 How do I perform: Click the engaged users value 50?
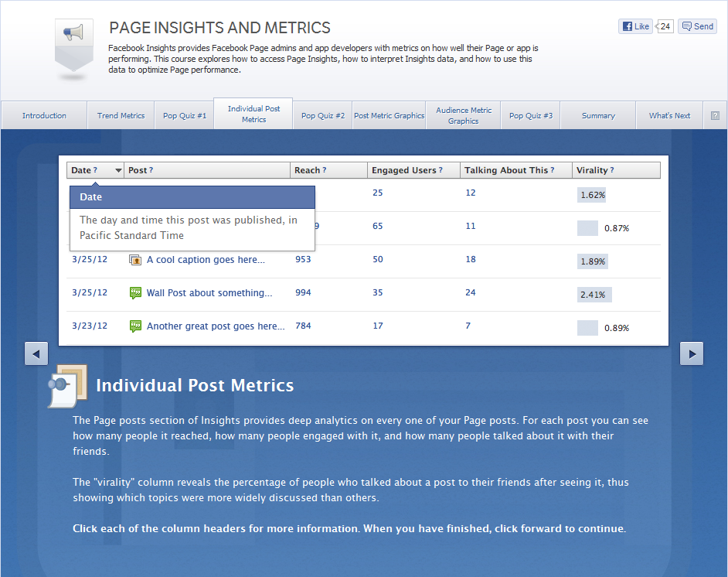[x=377, y=259]
